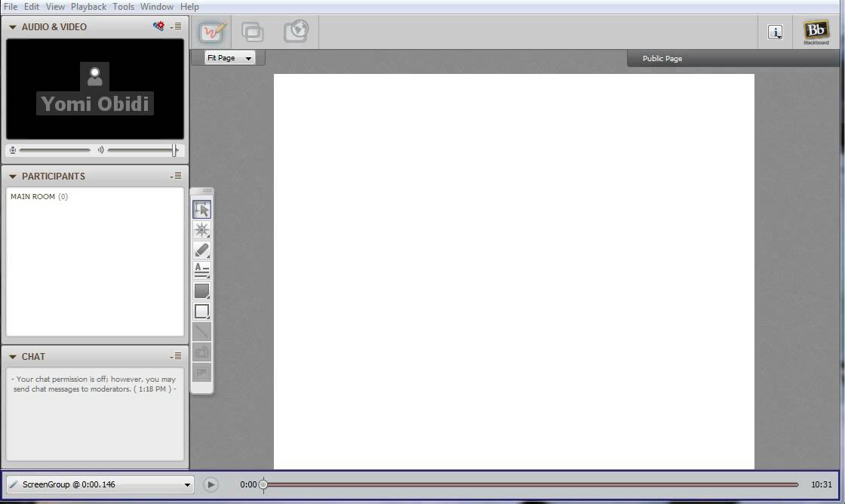Viewport: 845px width, 504px height.
Task: Open the View menu
Action: pyautogui.click(x=55, y=7)
